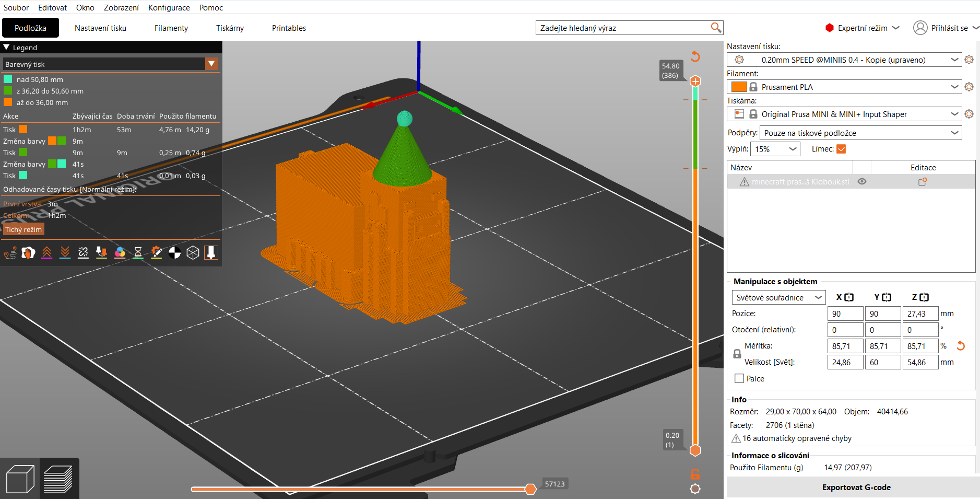Open the Barevný tisk view type dropdown
Screen dimensions: 980x499
coord(211,64)
